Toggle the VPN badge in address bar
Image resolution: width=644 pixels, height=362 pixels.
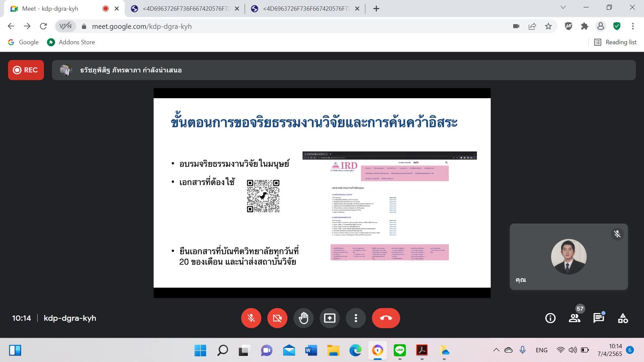(x=65, y=26)
